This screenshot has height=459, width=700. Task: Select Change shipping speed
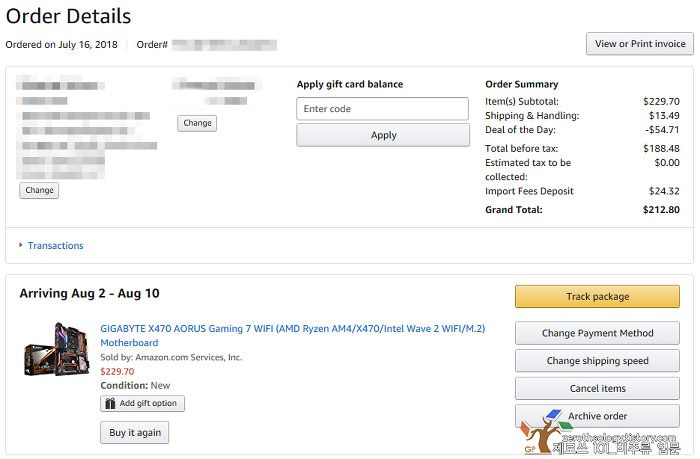(597, 361)
